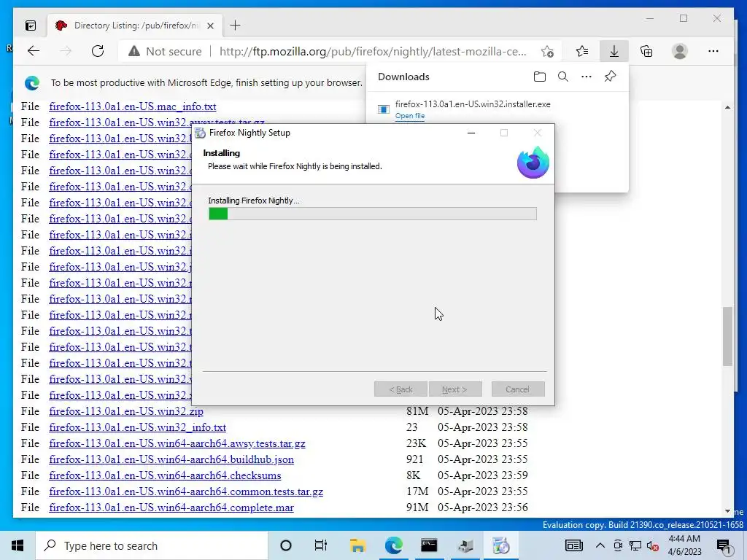Close the Directory Listing tab
The image size is (747, 560).
click(x=211, y=26)
